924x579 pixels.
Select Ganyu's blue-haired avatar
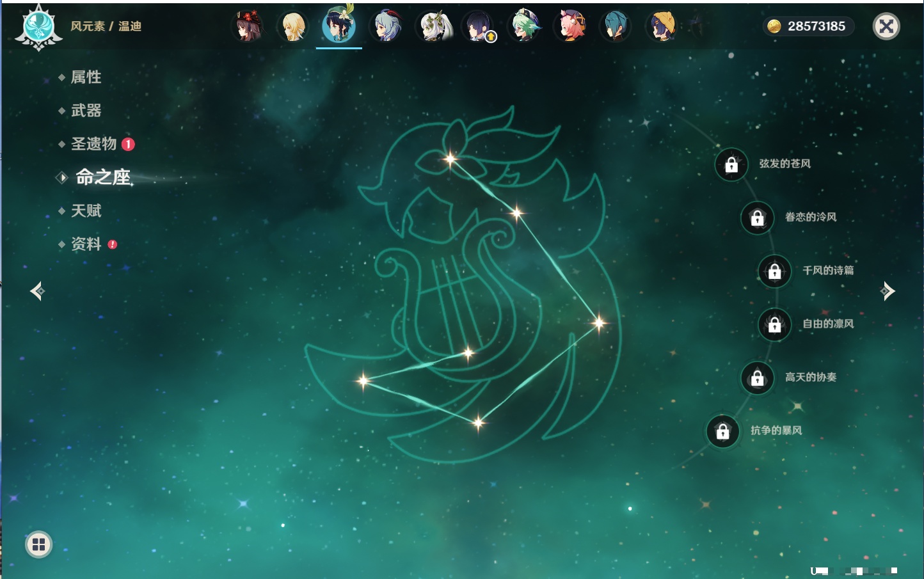point(387,26)
